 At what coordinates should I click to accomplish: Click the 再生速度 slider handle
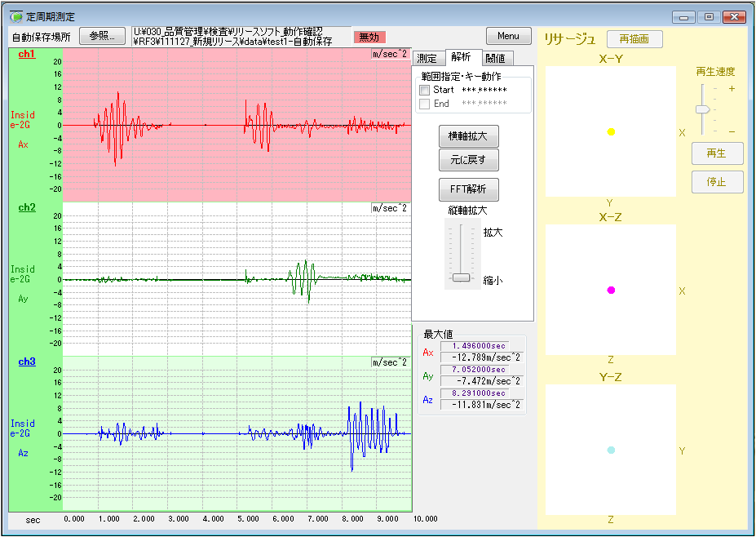pyautogui.click(x=703, y=109)
